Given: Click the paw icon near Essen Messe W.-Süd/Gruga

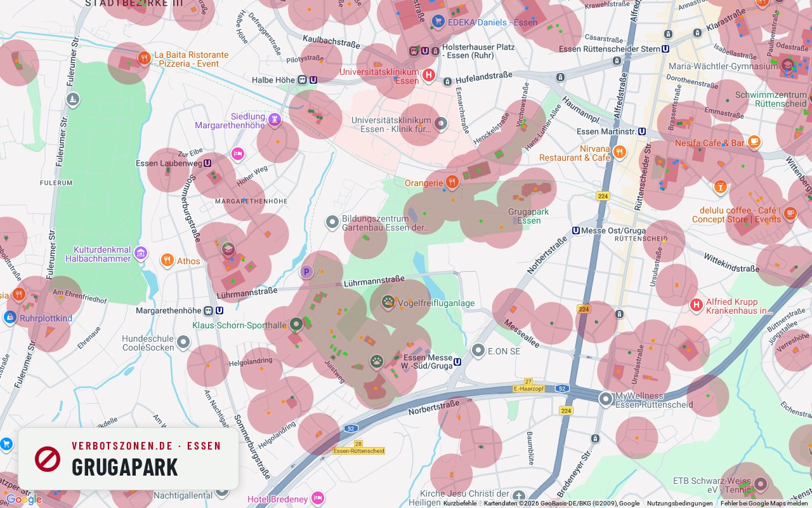Looking at the screenshot, I should [x=377, y=362].
